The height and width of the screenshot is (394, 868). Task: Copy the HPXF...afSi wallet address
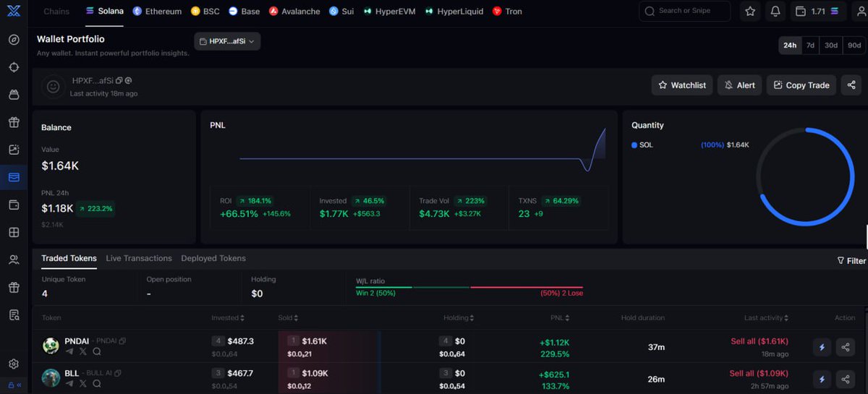click(x=119, y=81)
